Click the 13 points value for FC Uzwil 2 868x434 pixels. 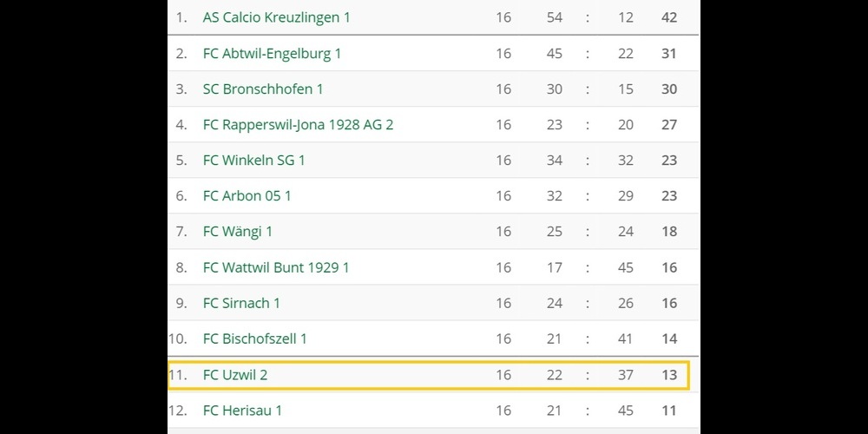(668, 375)
